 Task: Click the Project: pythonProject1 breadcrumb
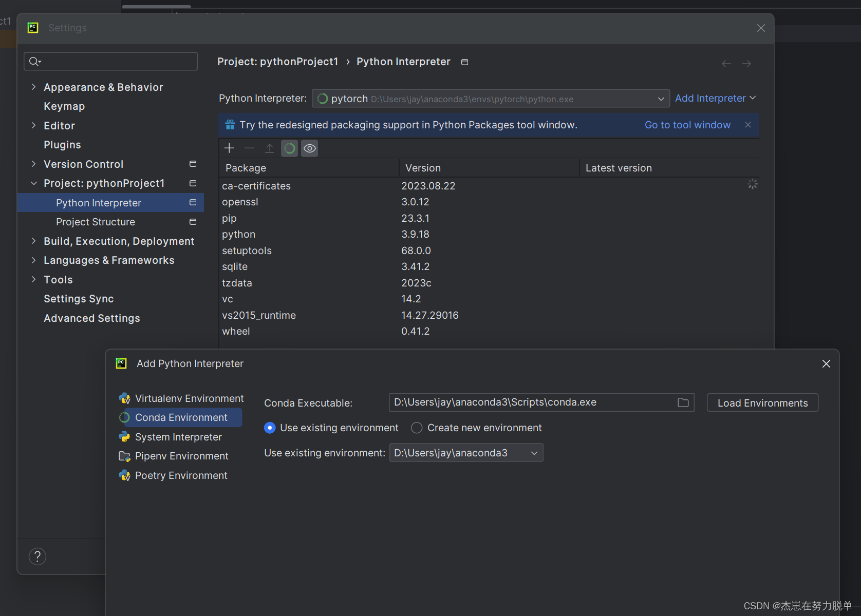point(277,62)
